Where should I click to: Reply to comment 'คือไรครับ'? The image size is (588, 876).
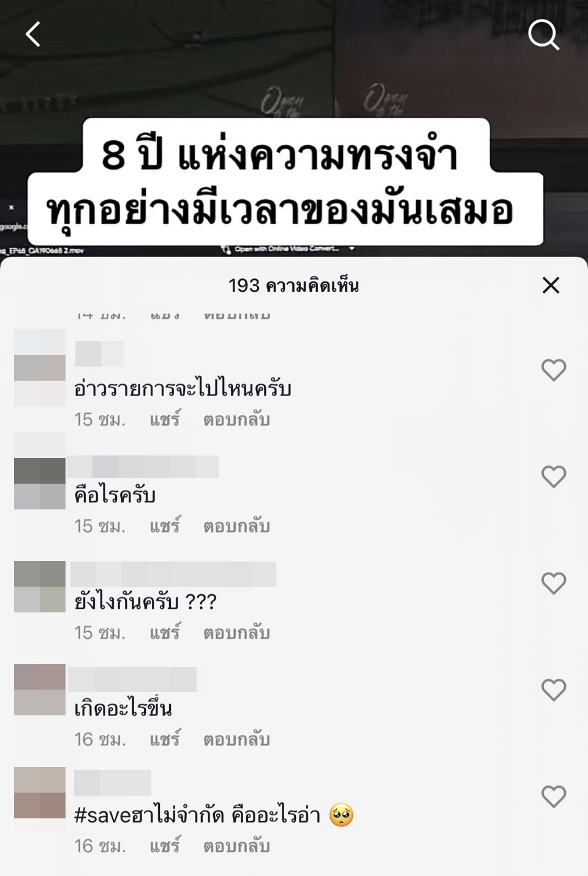(236, 527)
